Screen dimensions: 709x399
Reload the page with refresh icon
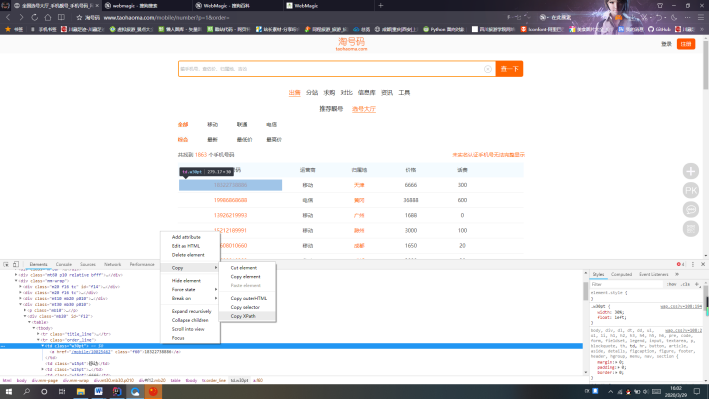pos(34,17)
